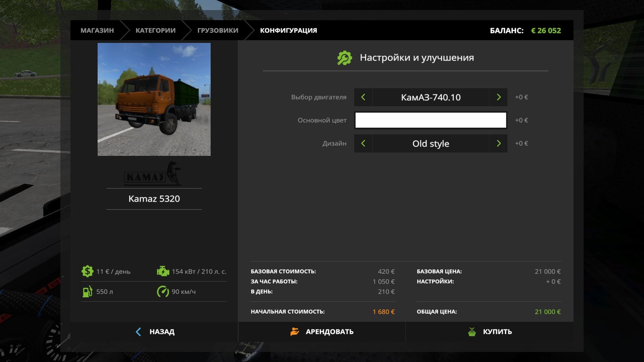This screenshot has width=644, height=362.
Task: Click the engine power icon
Action: [163, 271]
